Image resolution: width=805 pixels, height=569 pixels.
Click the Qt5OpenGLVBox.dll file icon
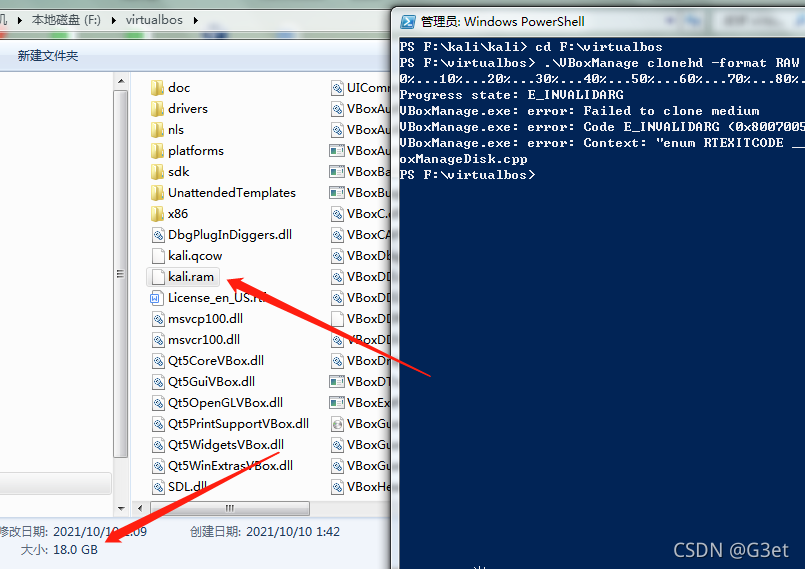(x=158, y=403)
